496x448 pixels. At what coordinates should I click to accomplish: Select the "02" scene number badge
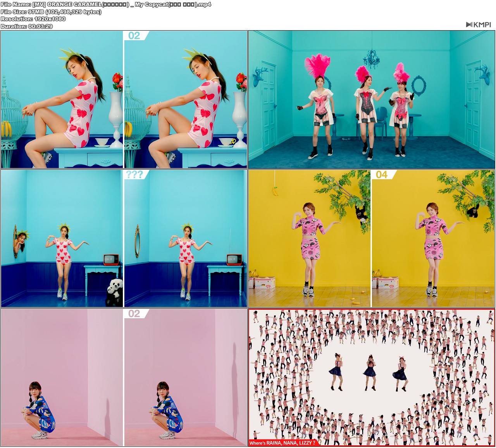pos(134,35)
